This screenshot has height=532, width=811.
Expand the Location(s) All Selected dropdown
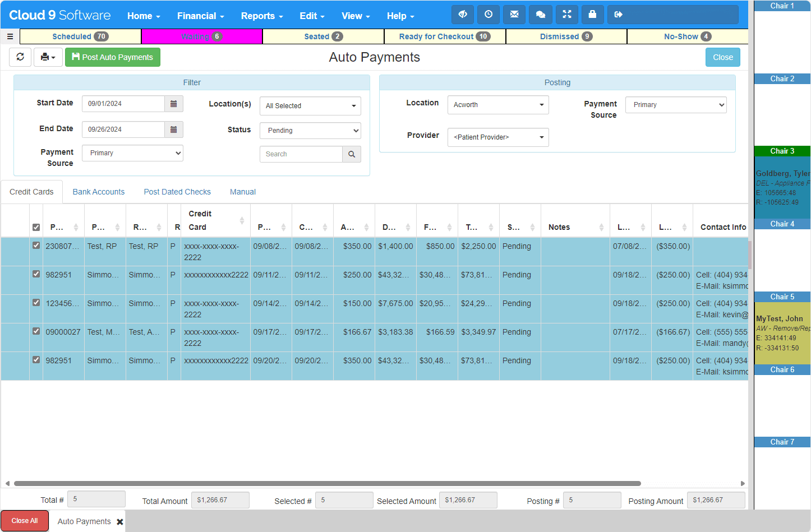click(310, 106)
